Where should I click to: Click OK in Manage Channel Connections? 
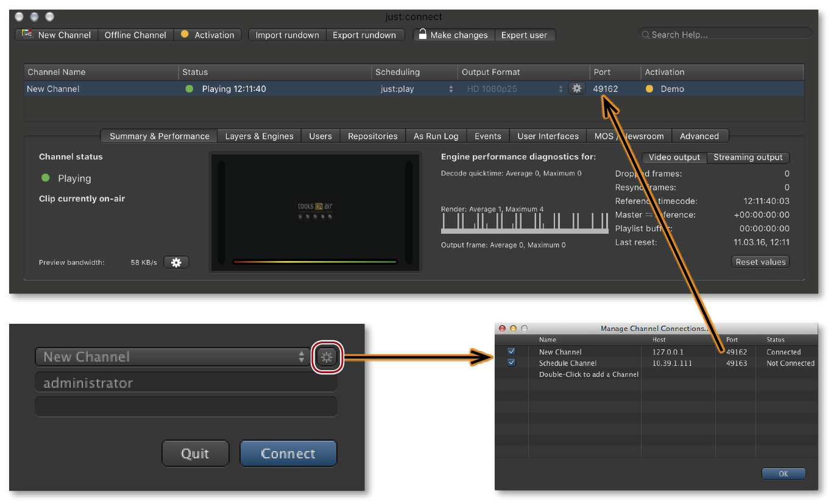(x=783, y=474)
